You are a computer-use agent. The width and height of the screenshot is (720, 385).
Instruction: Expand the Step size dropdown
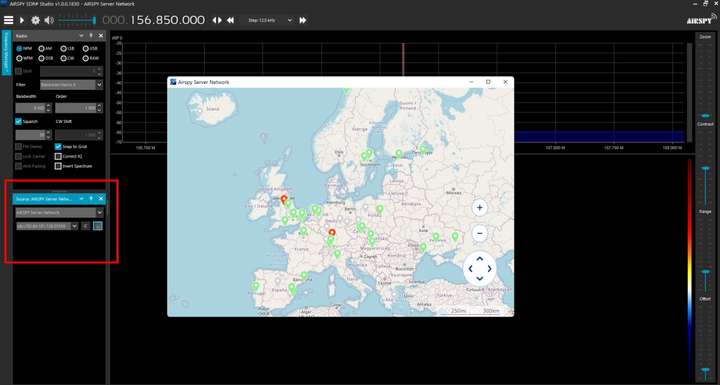click(270, 20)
